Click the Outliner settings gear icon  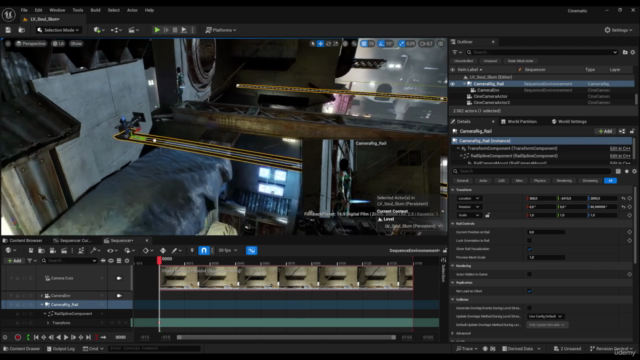click(633, 52)
